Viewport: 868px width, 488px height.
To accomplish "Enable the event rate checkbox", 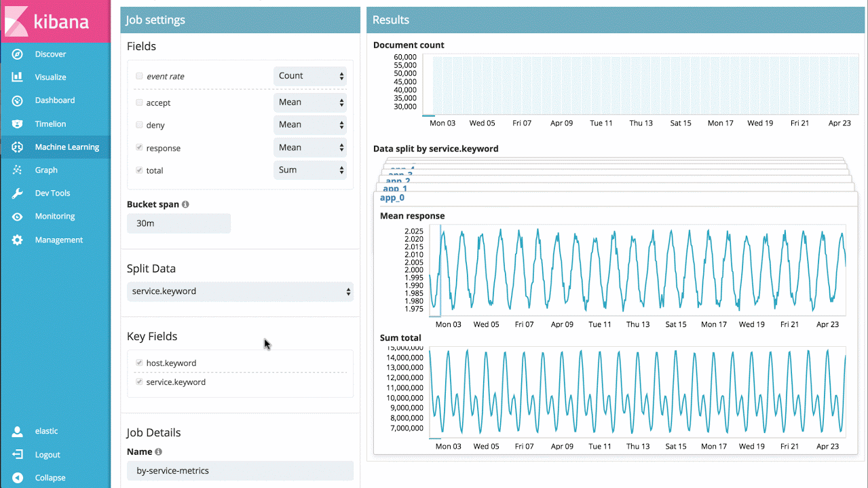I will (x=139, y=76).
